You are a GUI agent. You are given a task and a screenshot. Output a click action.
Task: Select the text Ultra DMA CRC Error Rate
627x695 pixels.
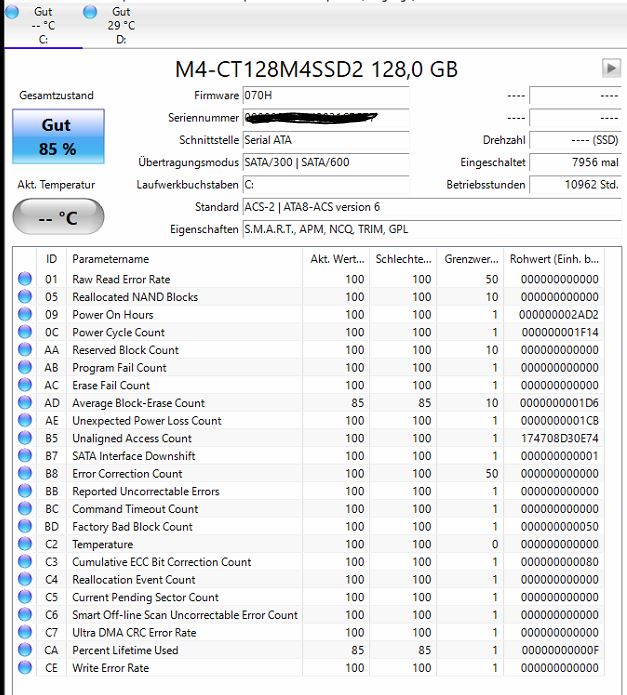(134, 633)
